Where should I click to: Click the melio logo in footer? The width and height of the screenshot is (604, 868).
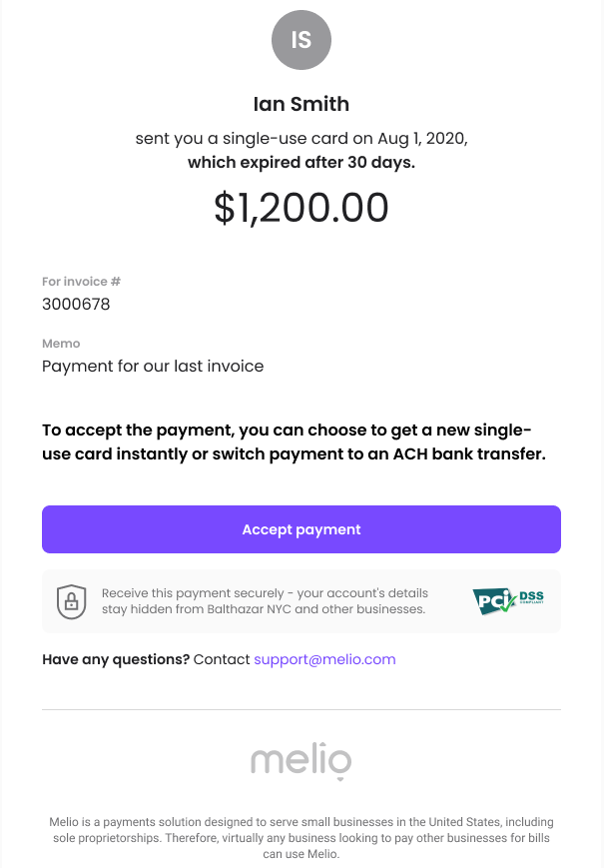302,761
